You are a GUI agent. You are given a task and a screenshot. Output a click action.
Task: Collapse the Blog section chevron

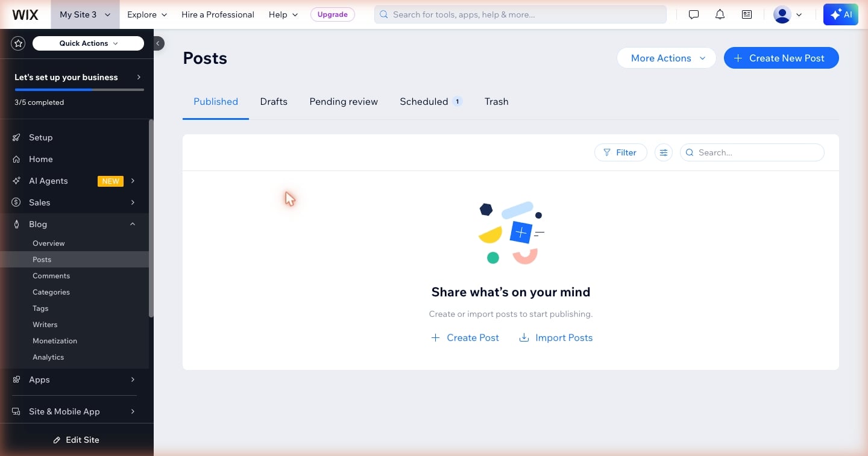pos(133,224)
